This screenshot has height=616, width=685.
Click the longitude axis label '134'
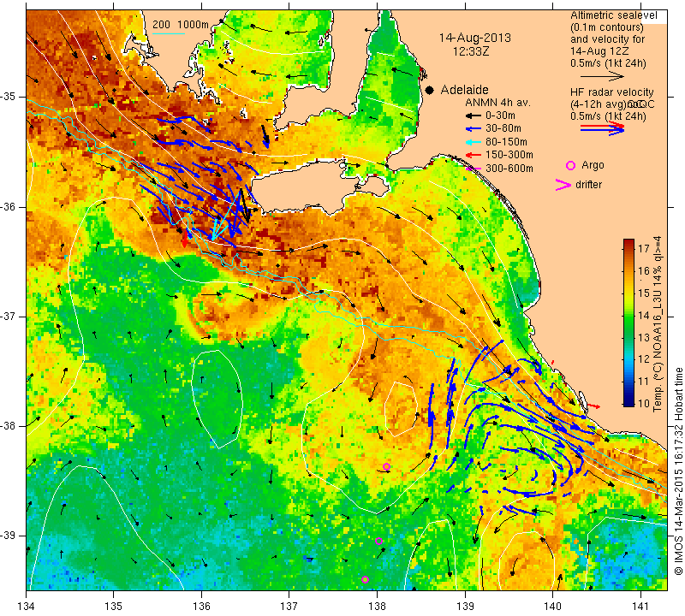(x=27, y=607)
